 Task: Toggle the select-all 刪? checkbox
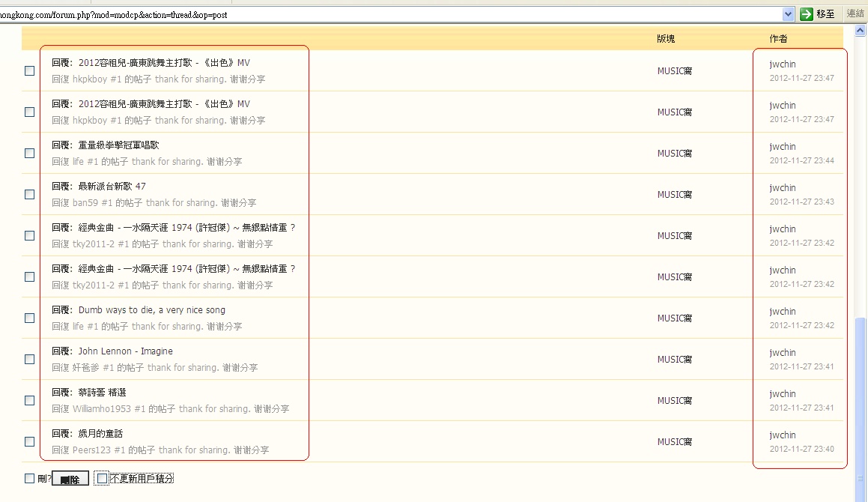pos(30,478)
